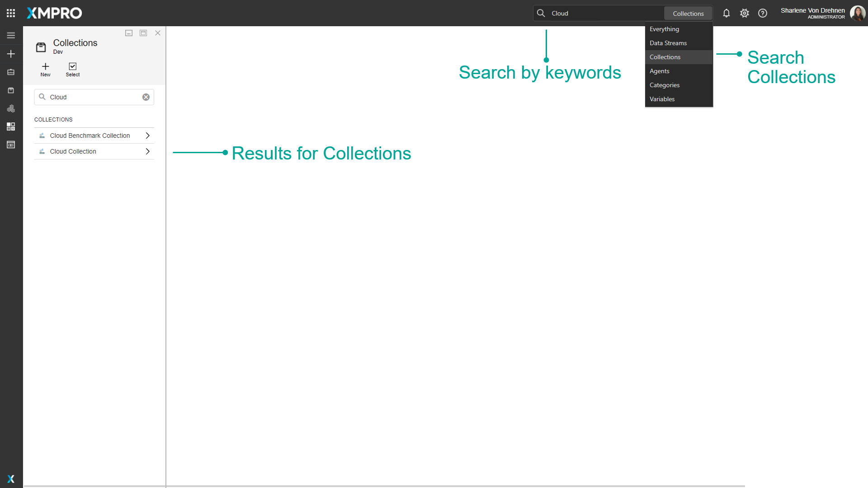Image resolution: width=868 pixels, height=488 pixels.
Task: Clear the Cloud search with the X button
Action: (x=146, y=97)
